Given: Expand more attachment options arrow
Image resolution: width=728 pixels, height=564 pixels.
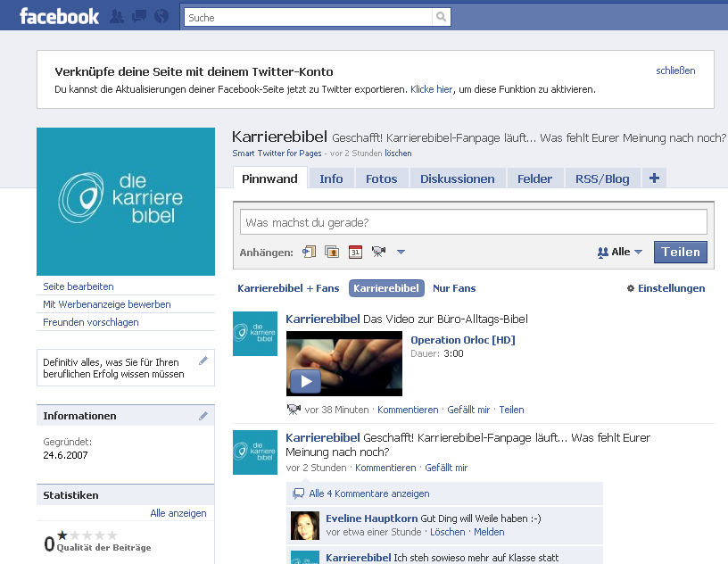Looking at the screenshot, I should pyautogui.click(x=401, y=252).
